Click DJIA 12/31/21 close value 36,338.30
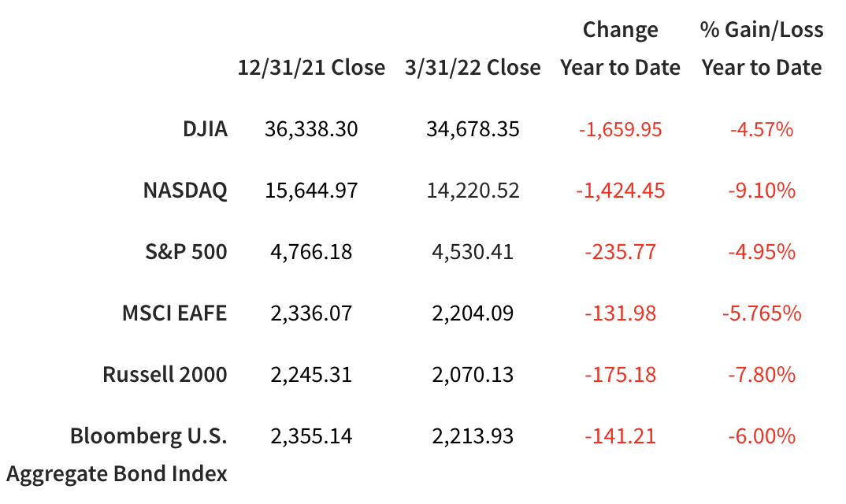This screenshot has height=504, width=846. 311,129
